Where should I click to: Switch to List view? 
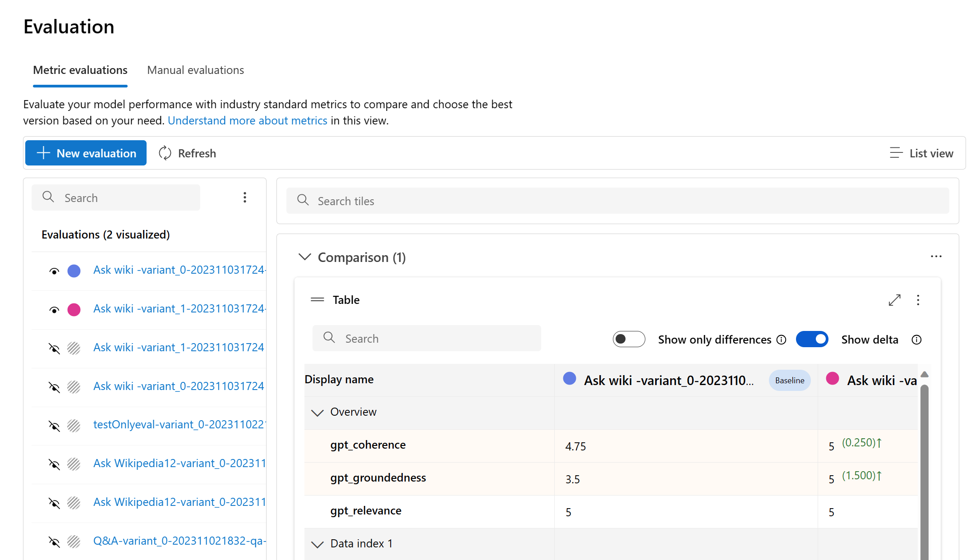921,153
